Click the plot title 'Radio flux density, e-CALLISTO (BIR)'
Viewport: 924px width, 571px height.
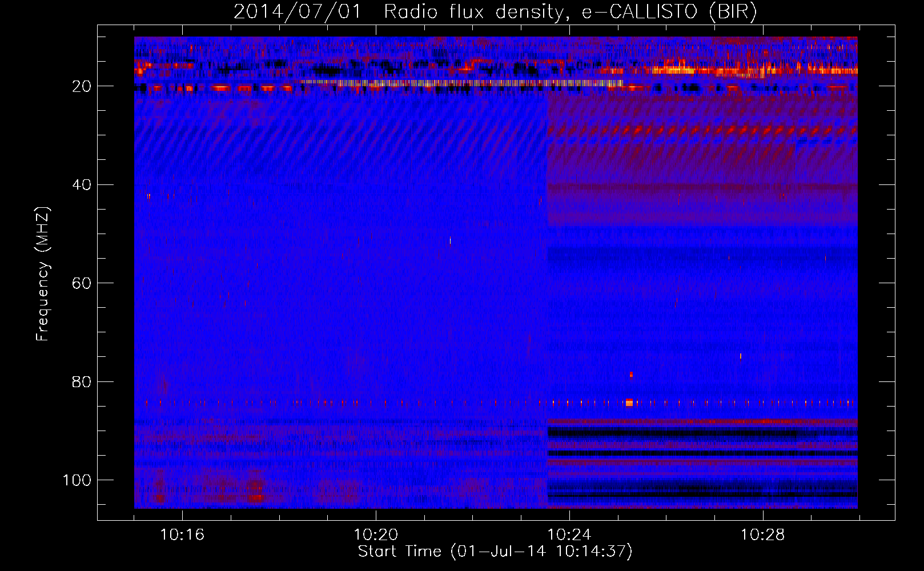pyautogui.click(x=570, y=12)
